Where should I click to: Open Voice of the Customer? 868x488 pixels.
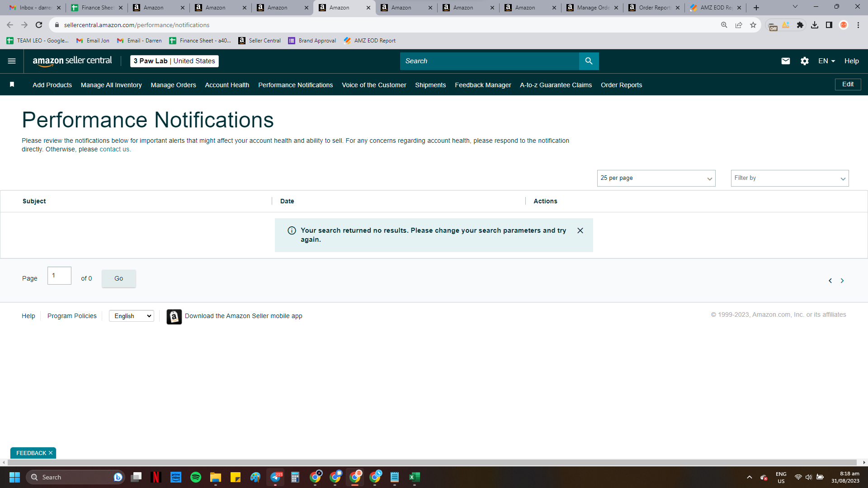[x=374, y=85]
